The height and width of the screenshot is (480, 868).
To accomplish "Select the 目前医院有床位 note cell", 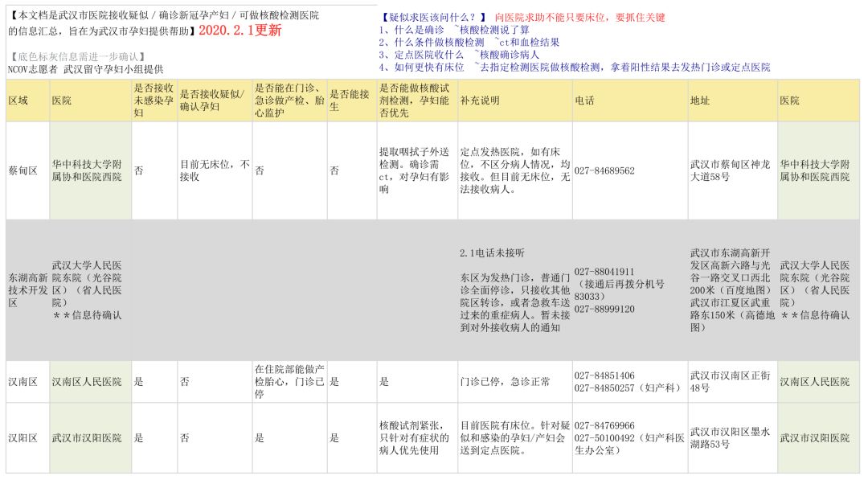I will click(x=515, y=438).
